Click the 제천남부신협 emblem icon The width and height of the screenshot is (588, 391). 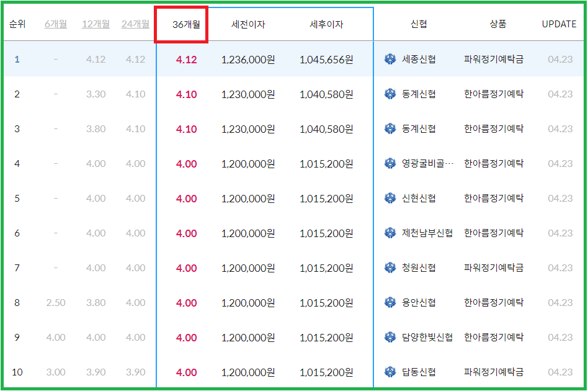pos(391,231)
